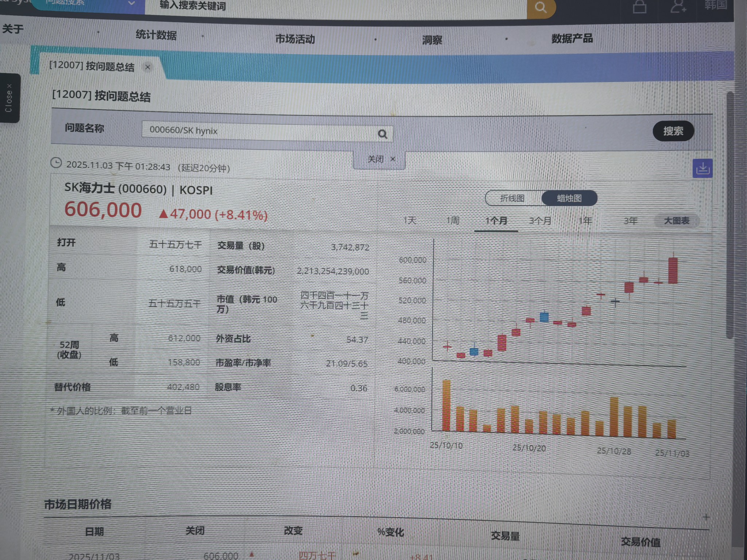
Task: Click magnifier inside issue name field
Action: [x=382, y=134]
